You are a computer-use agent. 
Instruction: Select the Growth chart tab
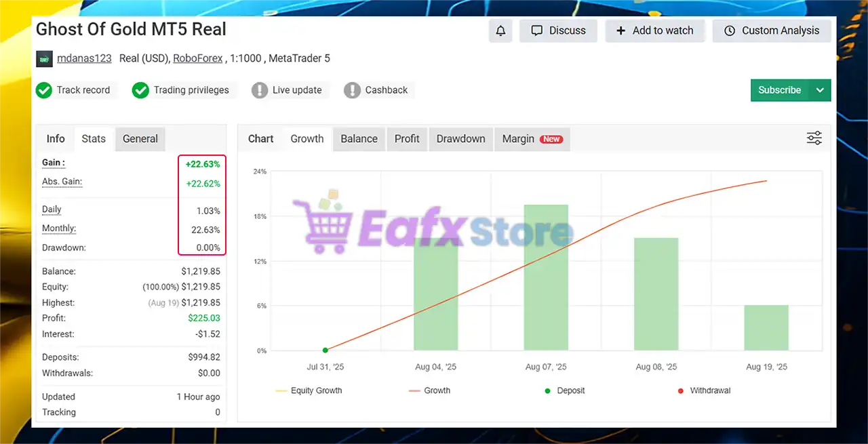click(307, 138)
